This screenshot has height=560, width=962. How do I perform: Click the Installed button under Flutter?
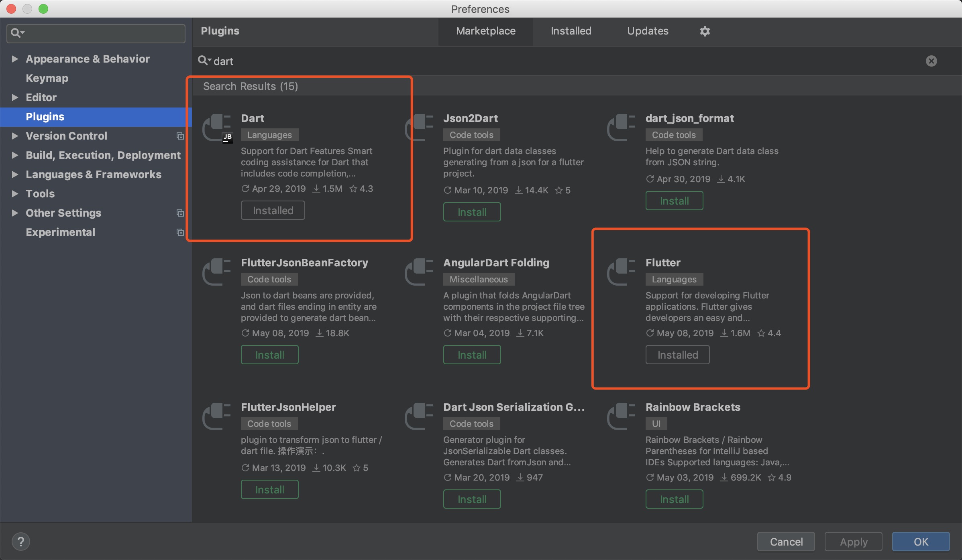(x=677, y=355)
